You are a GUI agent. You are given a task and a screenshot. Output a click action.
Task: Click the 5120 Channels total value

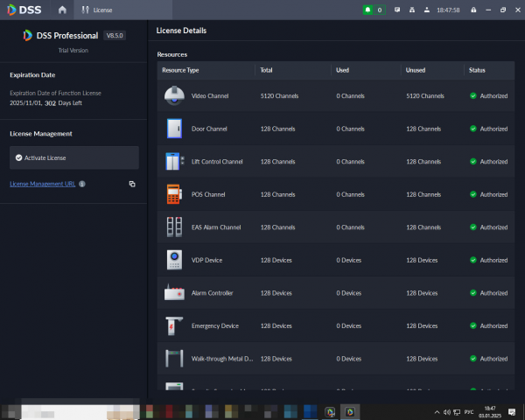280,95
